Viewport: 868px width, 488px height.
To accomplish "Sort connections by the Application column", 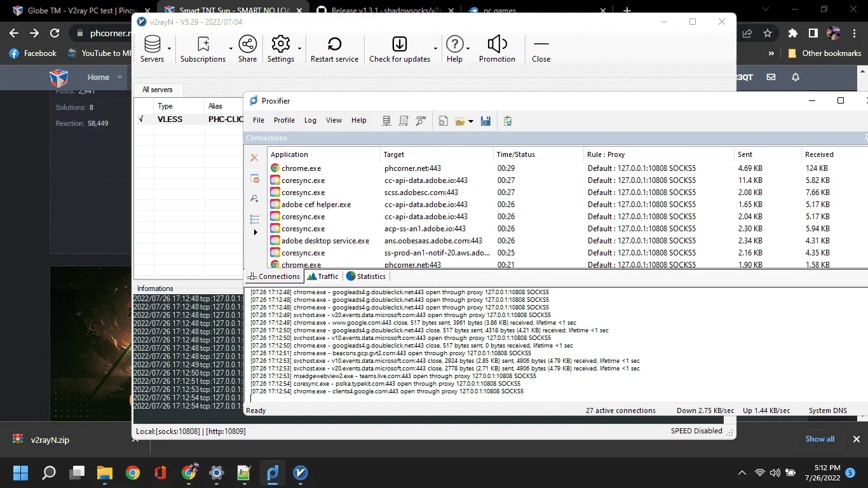I will [323, 154].
